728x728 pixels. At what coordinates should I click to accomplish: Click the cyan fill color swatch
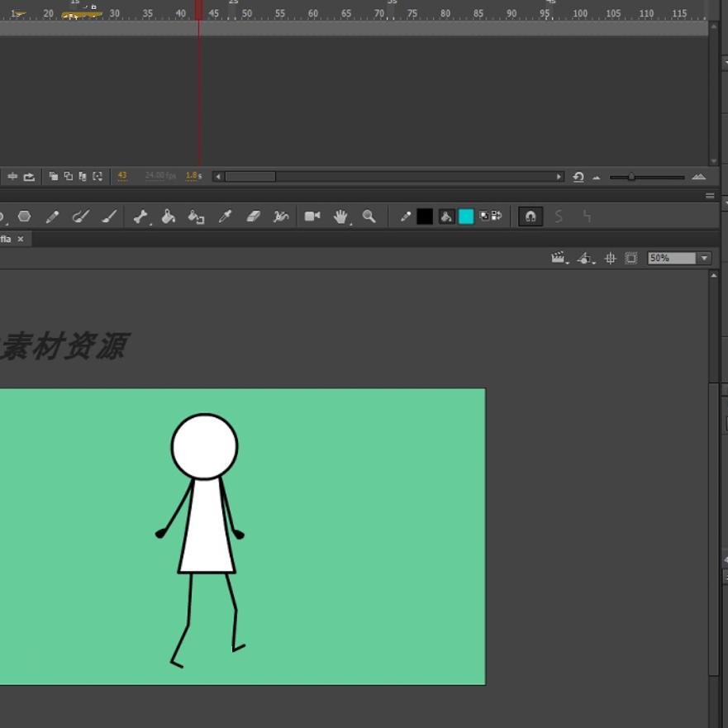(466, 216)
